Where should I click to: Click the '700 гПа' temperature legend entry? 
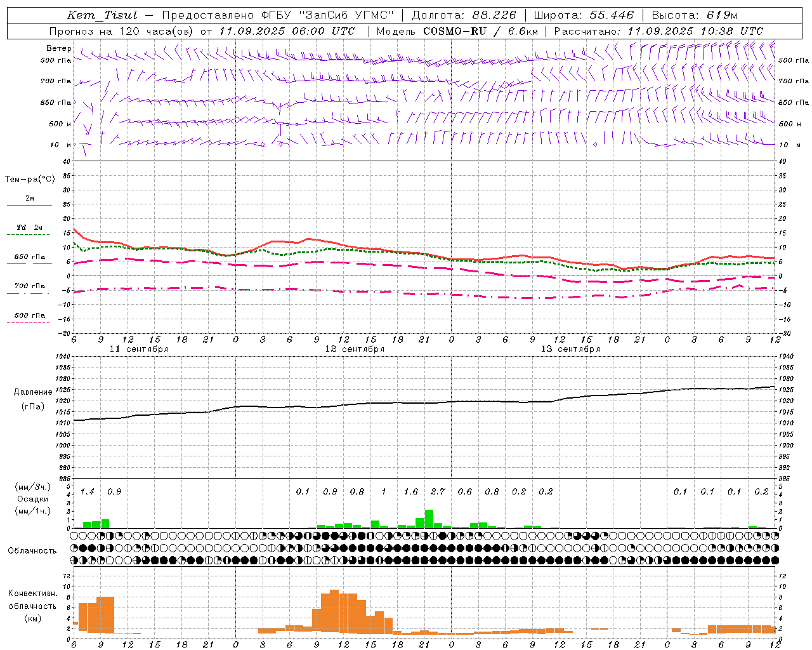tap(30, 286)
